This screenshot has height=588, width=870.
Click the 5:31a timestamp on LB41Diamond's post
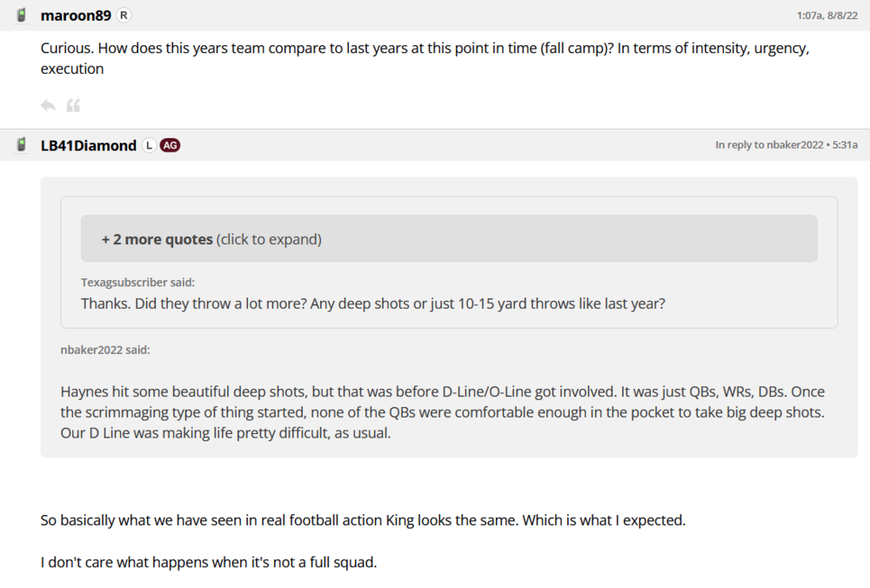(x=844, y=145)
